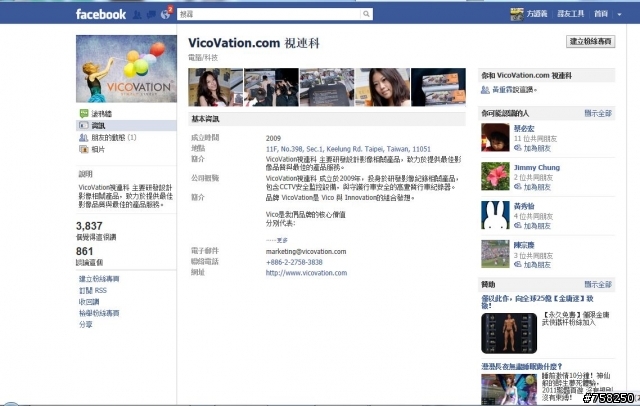Open the user profile avatar in top bar
This screenshot has height=406, width=640.
(517, 14)
